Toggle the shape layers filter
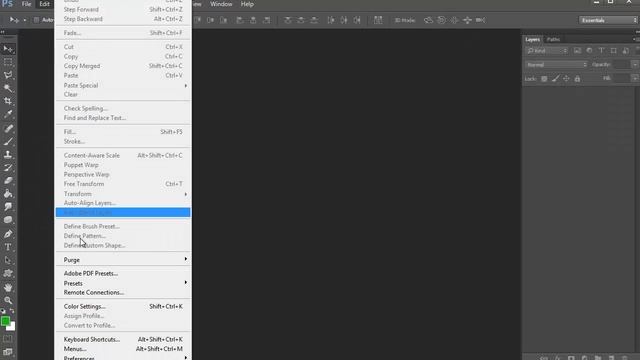Screen dimensions: 640x360 point(613,51)
